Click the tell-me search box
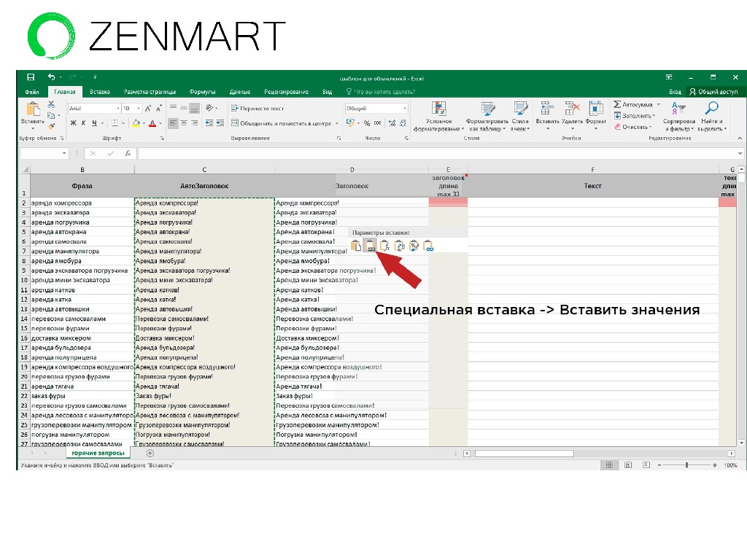 tap(381, 92)
